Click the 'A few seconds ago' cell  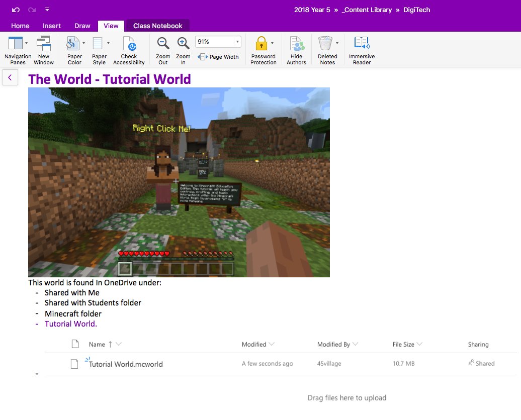(268, 364)
